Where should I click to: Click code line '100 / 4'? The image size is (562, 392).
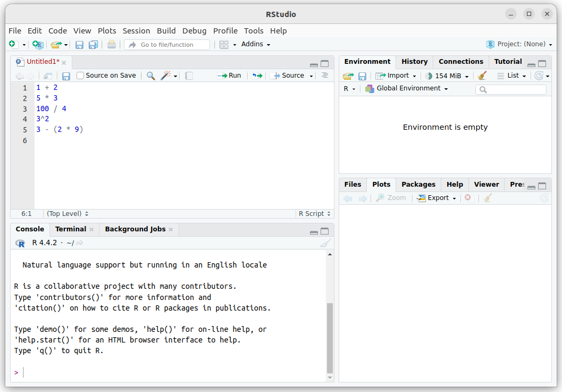point(51,109)
